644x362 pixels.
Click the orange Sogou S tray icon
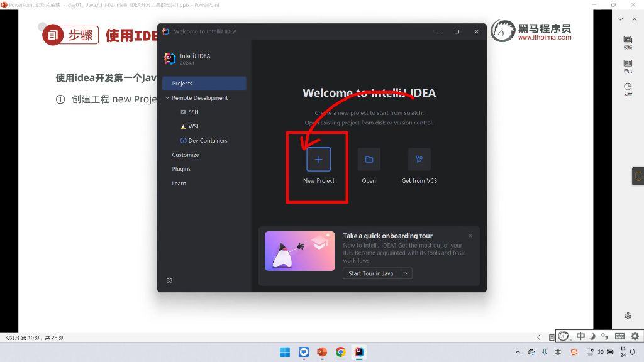click(574, 352)
